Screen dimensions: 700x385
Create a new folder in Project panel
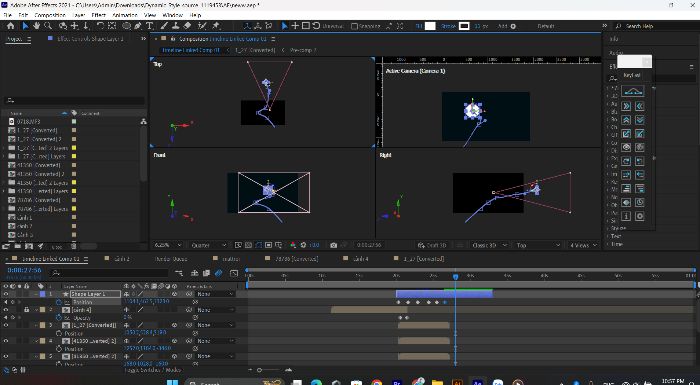(17, 246)
